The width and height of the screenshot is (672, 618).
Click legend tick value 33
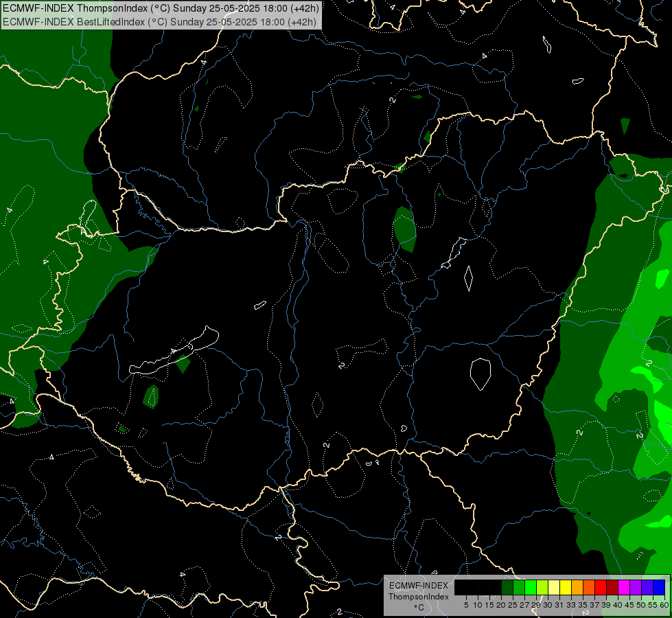571,605
